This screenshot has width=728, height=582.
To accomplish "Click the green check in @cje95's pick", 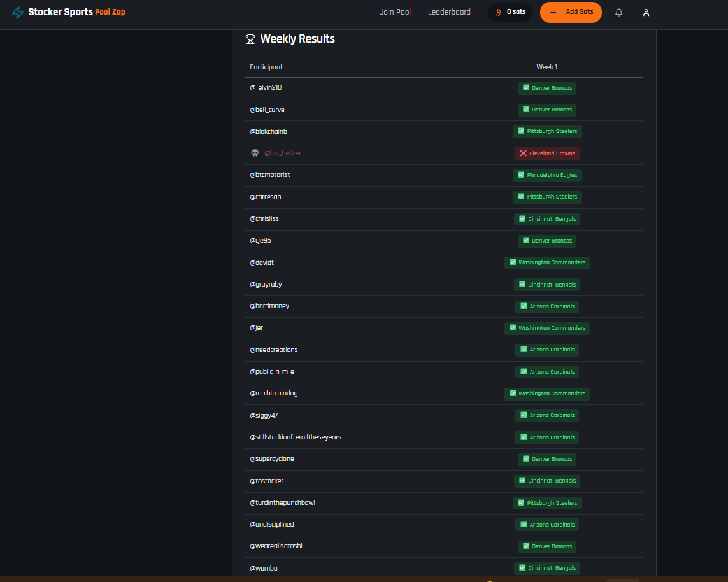I will coord(526,241).
